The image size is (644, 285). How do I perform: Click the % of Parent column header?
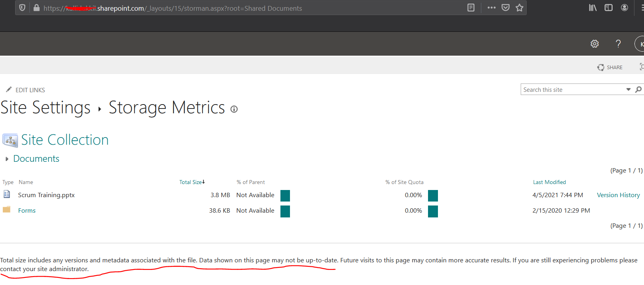[x=251, y=182]
